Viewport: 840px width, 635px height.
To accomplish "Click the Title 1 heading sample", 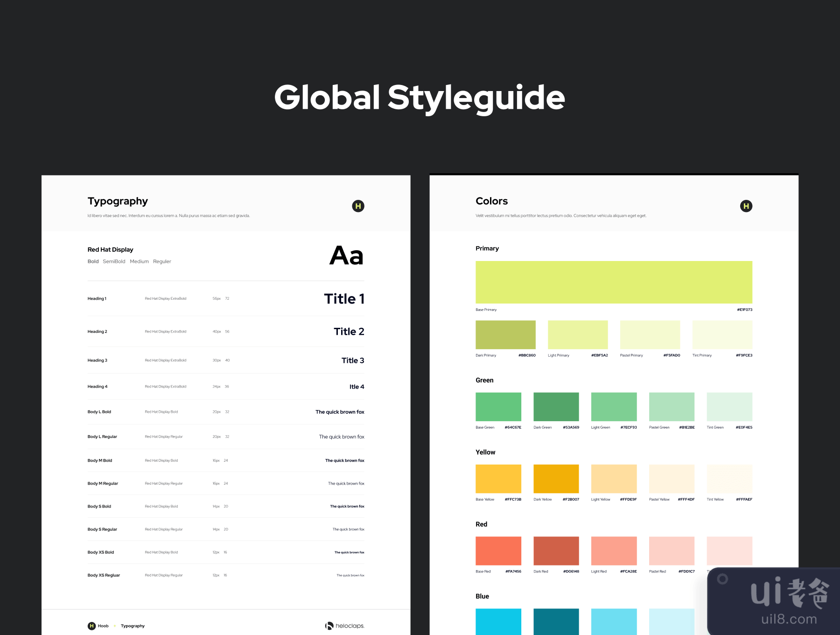I will click(x=344, y=299).
